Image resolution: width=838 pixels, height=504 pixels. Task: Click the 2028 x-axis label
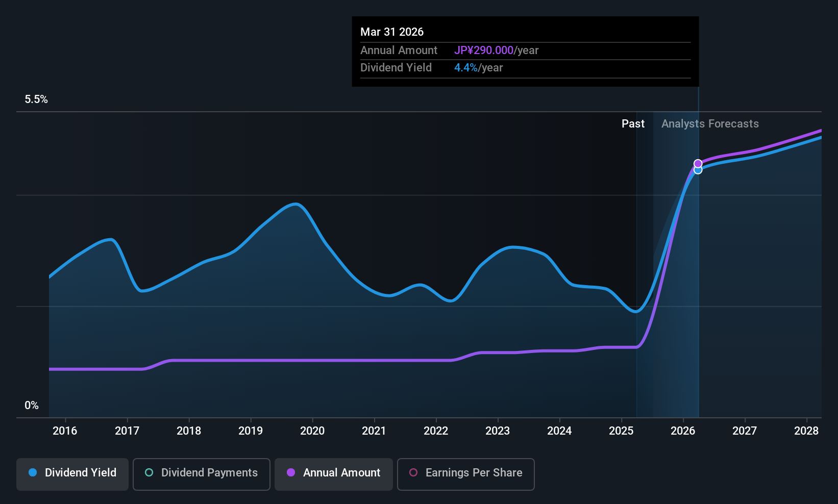806,431
